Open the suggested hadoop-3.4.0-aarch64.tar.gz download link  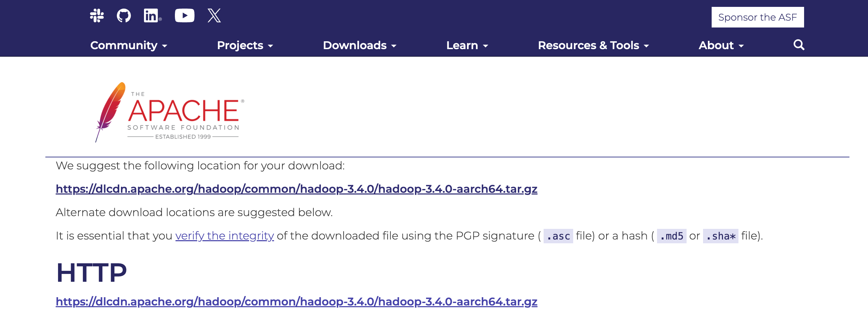coord(297,189)
